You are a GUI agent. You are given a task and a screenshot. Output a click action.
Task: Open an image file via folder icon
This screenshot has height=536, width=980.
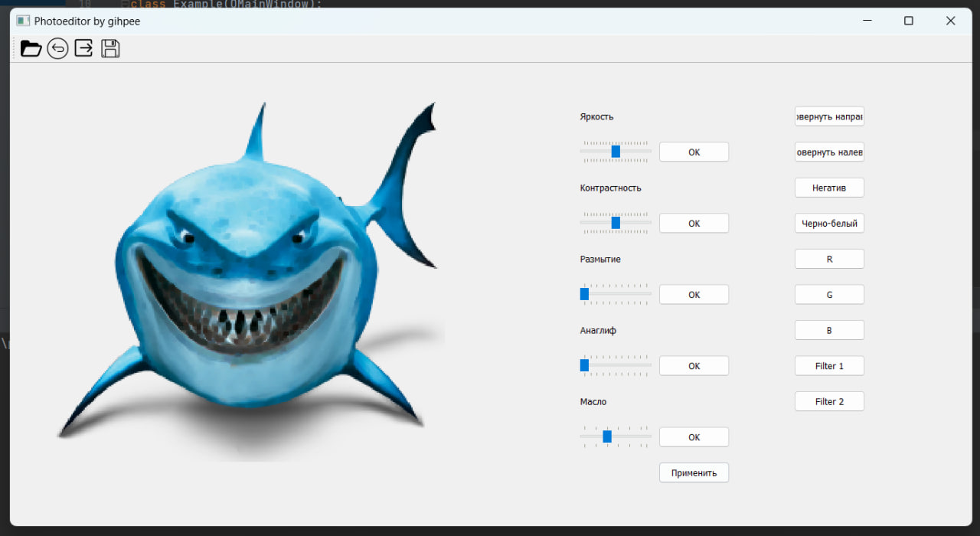[31, 49]
